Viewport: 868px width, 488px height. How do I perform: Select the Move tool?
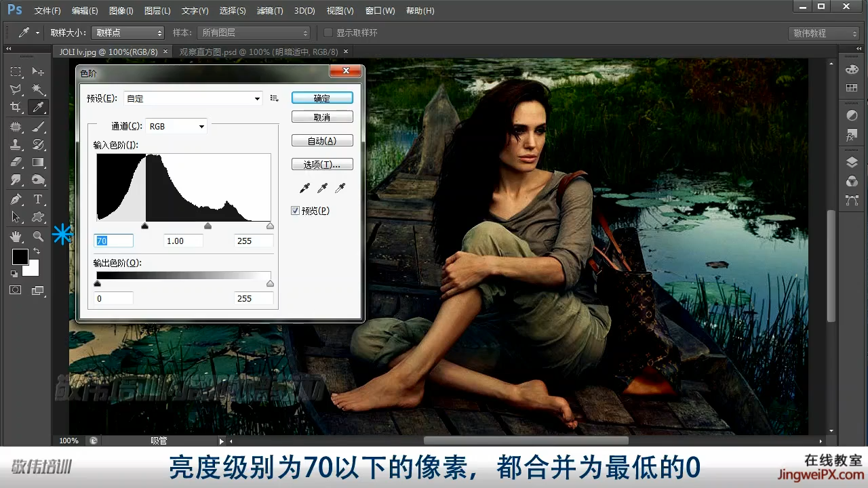[38, 72]
